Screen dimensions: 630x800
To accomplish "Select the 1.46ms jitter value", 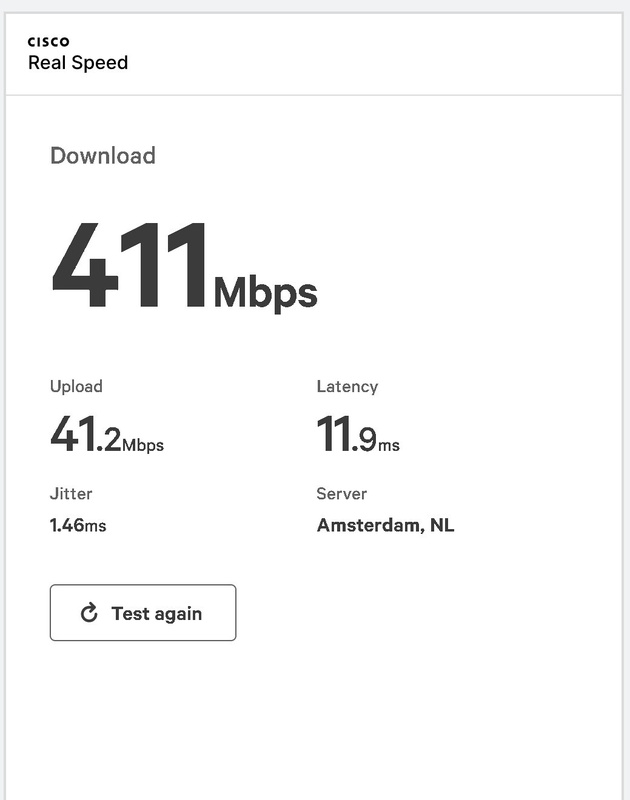I will coord(78,525).
